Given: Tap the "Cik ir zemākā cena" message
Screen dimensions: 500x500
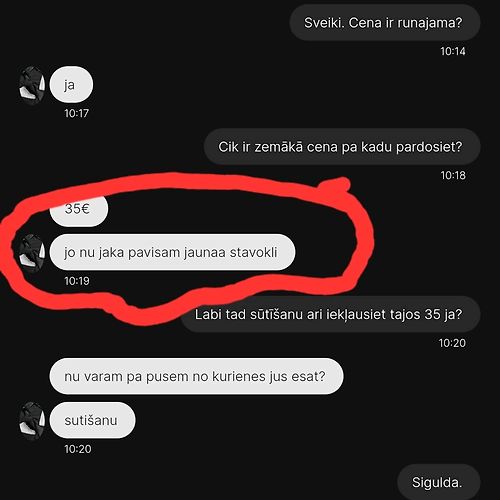Looking at the screenshot, I should pos(342,147).
